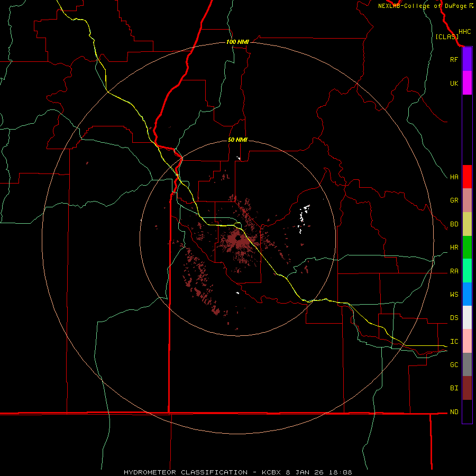Click the RF purple legend swatch
476x476 pixels.
pos(467,59)
